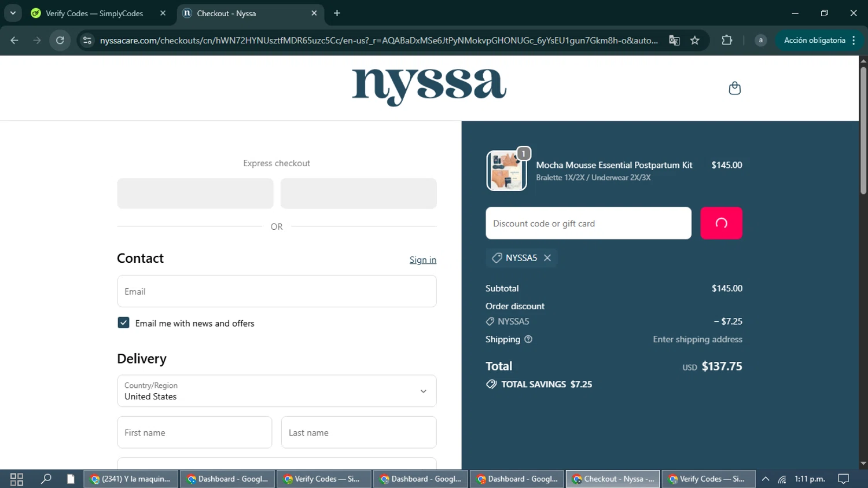Open Windows task view icon
Viewport: 868px width, 488px height.
coord(17,479)
